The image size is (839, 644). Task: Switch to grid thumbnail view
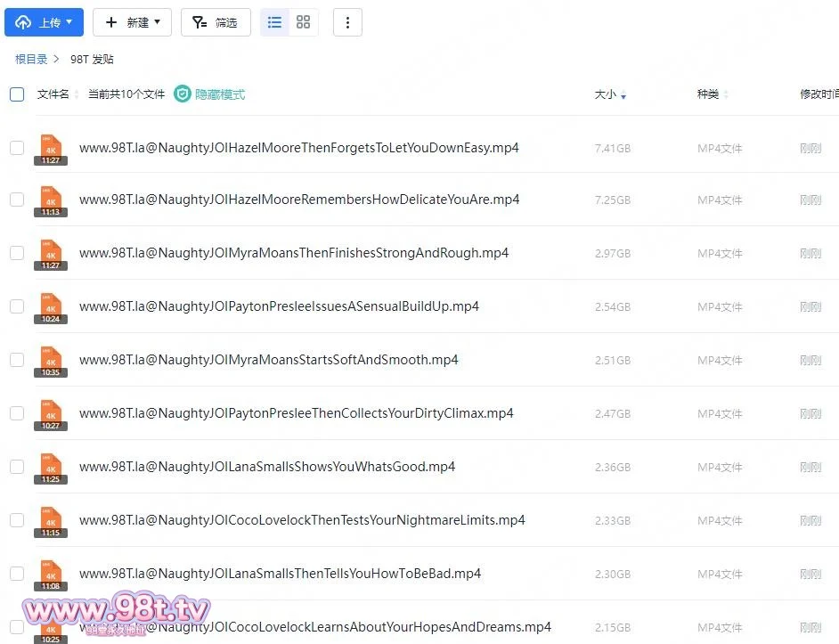(x=303, y=22)
